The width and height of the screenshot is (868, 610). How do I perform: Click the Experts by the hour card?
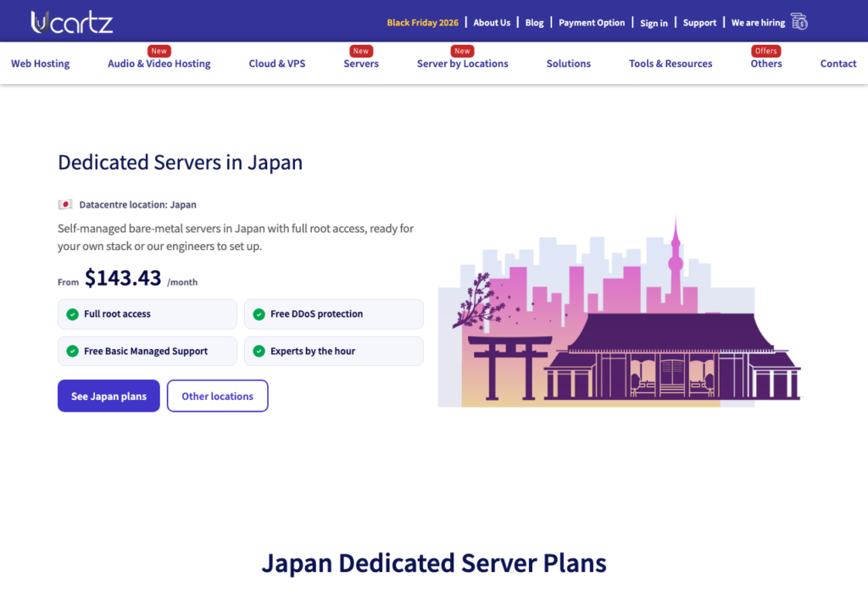[334, 351]
